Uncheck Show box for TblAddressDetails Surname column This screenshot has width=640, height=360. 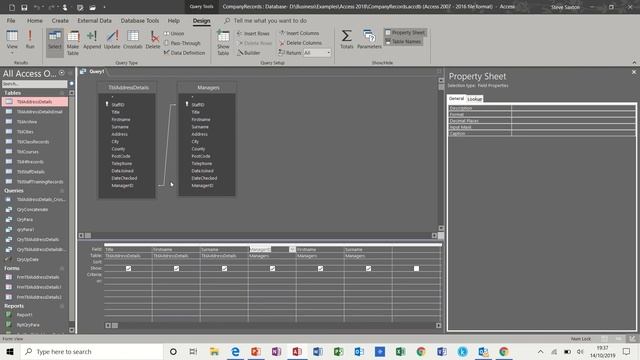224,268
